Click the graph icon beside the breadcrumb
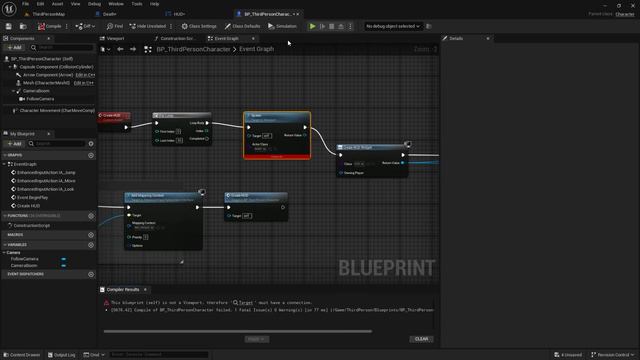 148,49
